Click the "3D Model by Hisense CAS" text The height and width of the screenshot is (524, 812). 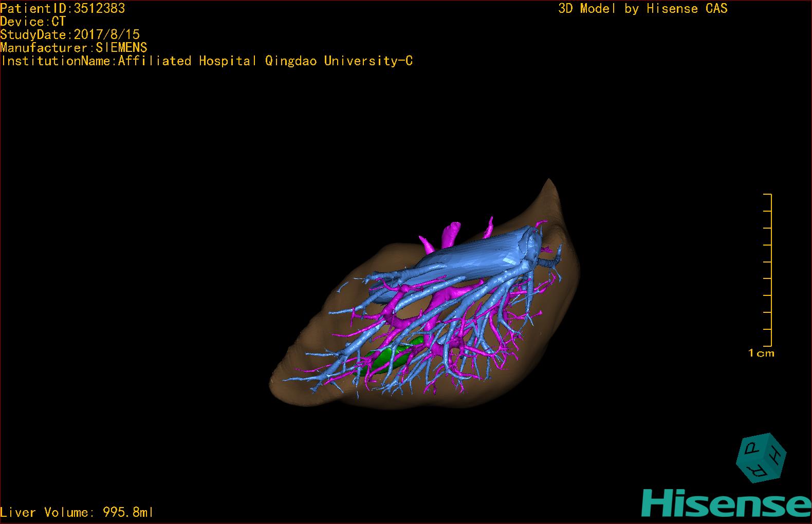(643, 9)
